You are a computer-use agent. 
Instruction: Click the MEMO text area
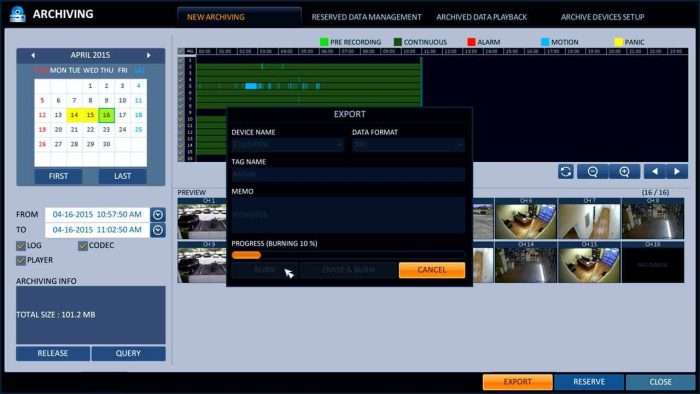tap(348, 215)
